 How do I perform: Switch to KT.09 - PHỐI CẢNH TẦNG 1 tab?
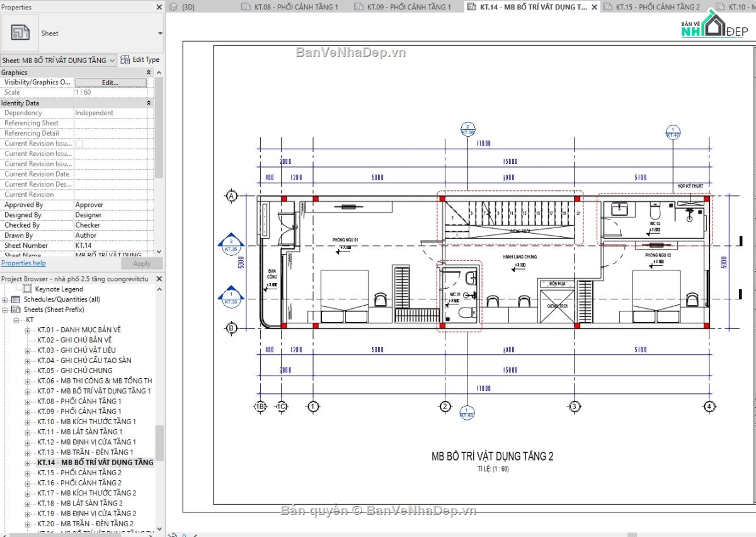402,8
